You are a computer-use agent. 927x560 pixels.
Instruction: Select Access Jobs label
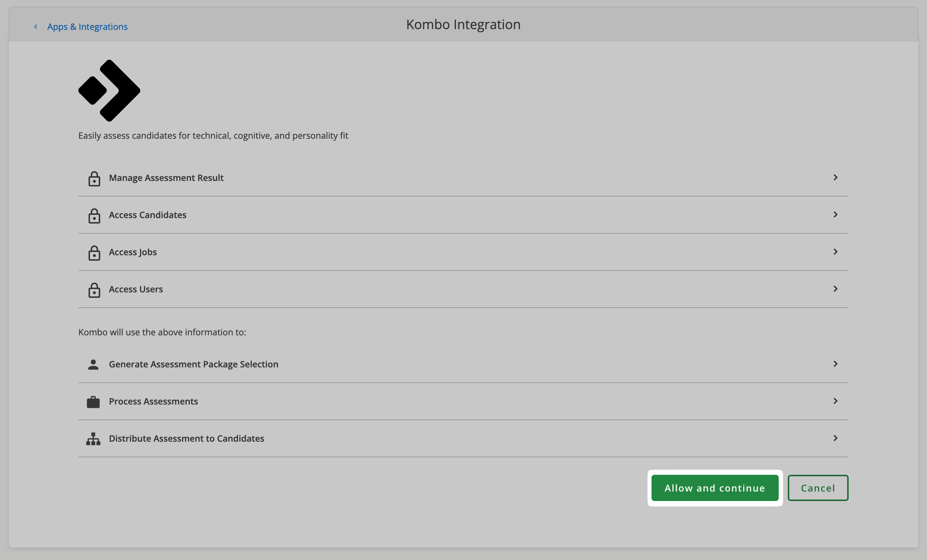coord(133,252)
